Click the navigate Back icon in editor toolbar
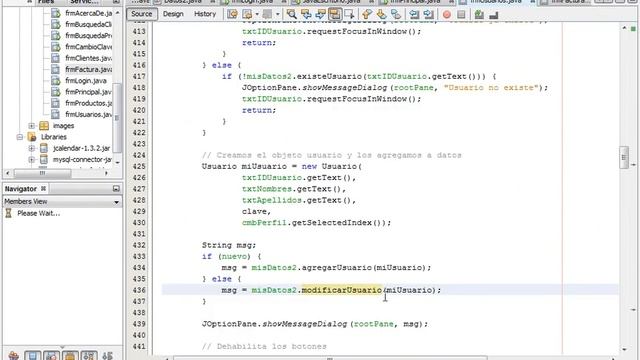The width and height of the screenshot is (640, 360). coord(247,15)
